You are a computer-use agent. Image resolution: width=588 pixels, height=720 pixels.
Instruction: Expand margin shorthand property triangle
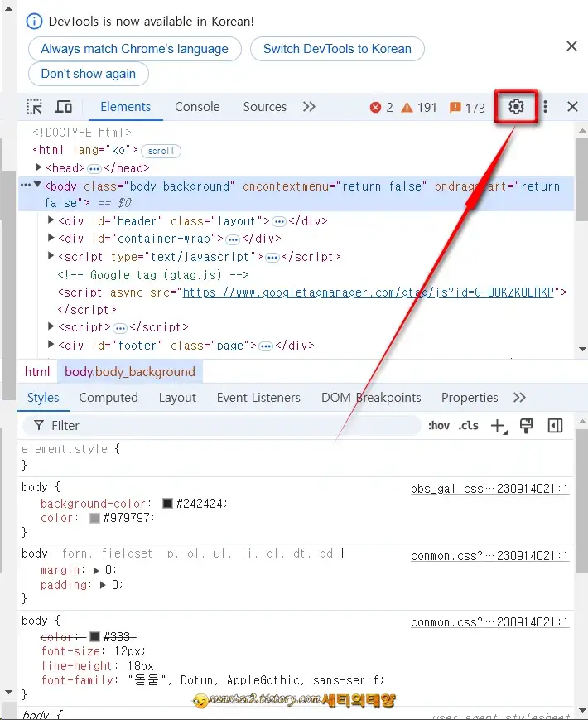pos(96,571)
